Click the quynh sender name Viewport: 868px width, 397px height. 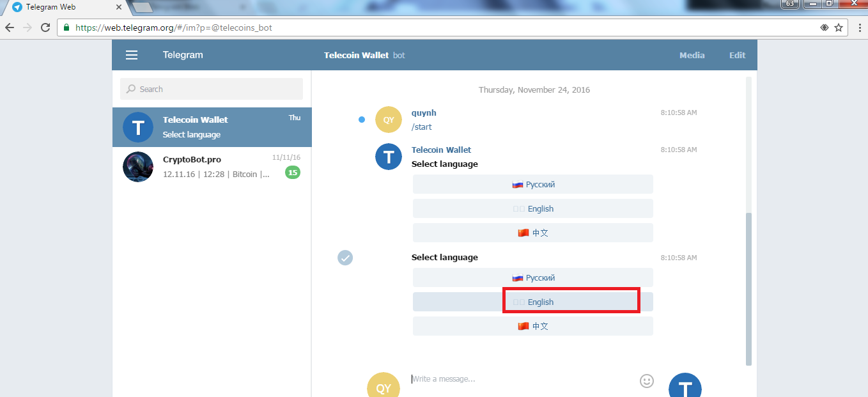424,113
